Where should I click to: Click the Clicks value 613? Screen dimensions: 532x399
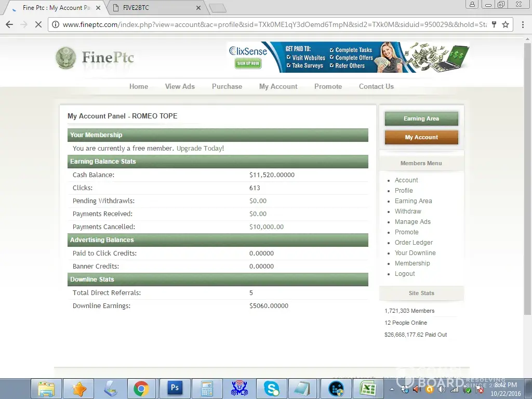tap(255, 188)
